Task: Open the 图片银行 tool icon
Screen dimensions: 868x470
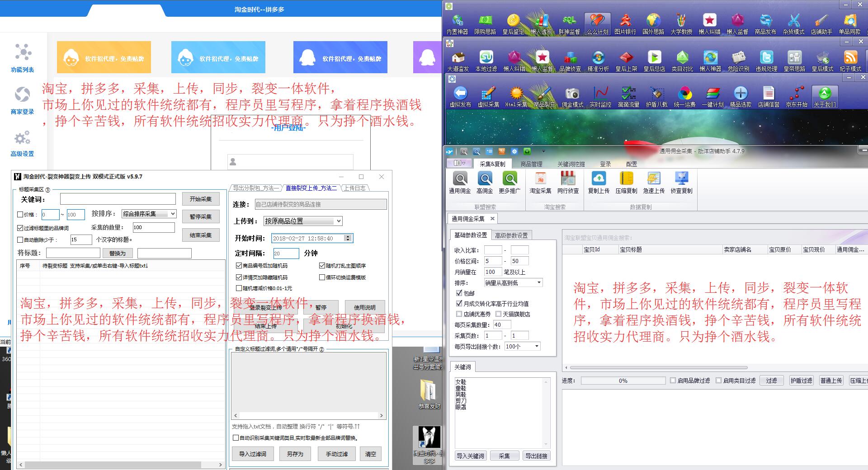Action: tap(625, 23)
